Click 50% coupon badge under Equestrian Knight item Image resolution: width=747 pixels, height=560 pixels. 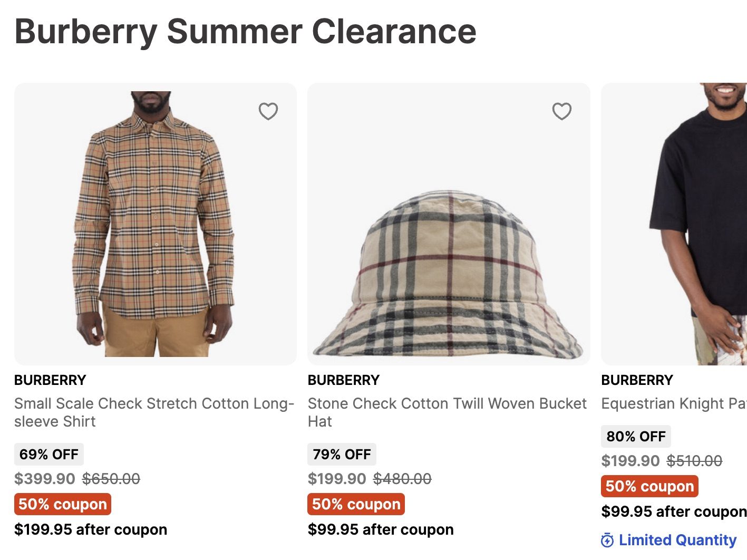pyautogui.click(x=649, y=486)
